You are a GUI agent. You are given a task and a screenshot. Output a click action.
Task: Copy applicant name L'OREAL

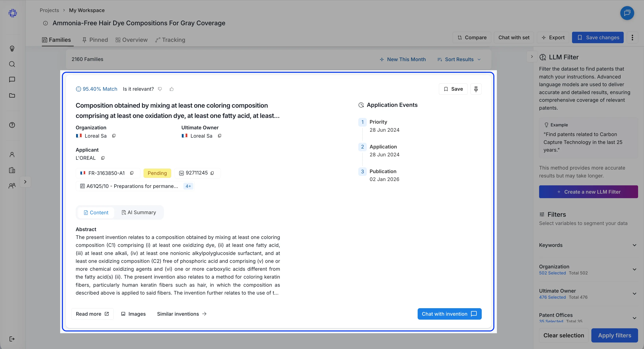[x=103, y=158]
